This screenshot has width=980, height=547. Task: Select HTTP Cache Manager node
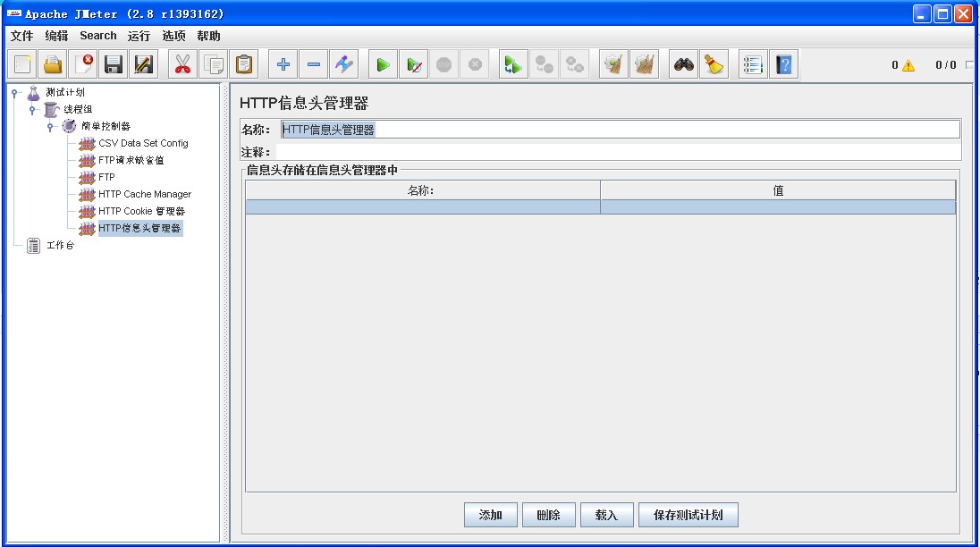pyautogui.click(x=145, y=194)
